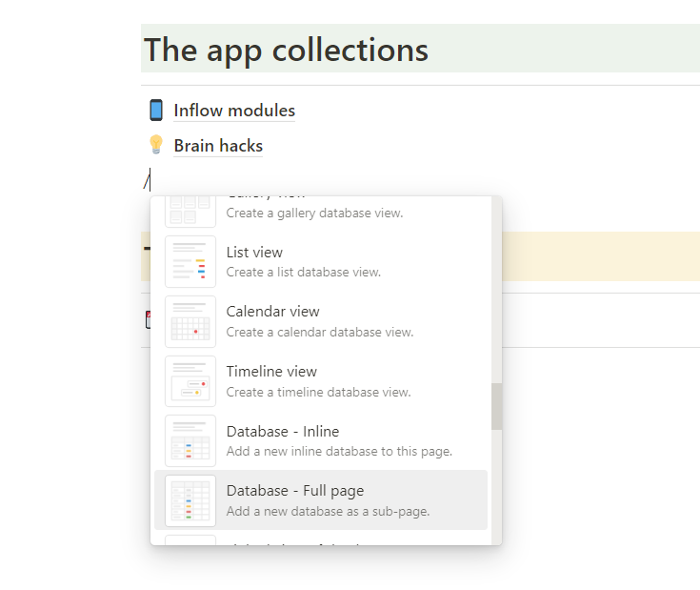
Task: Click the yellow highlighted heading block
Action: click(600, 256)
